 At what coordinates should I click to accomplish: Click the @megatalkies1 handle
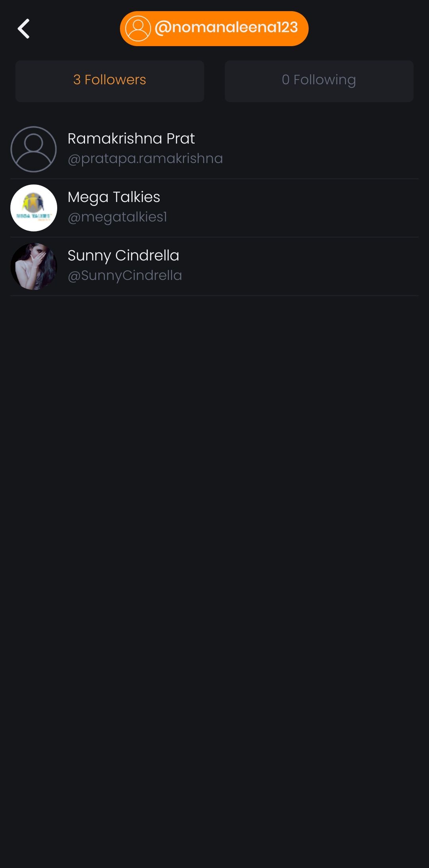pos(118,217)
